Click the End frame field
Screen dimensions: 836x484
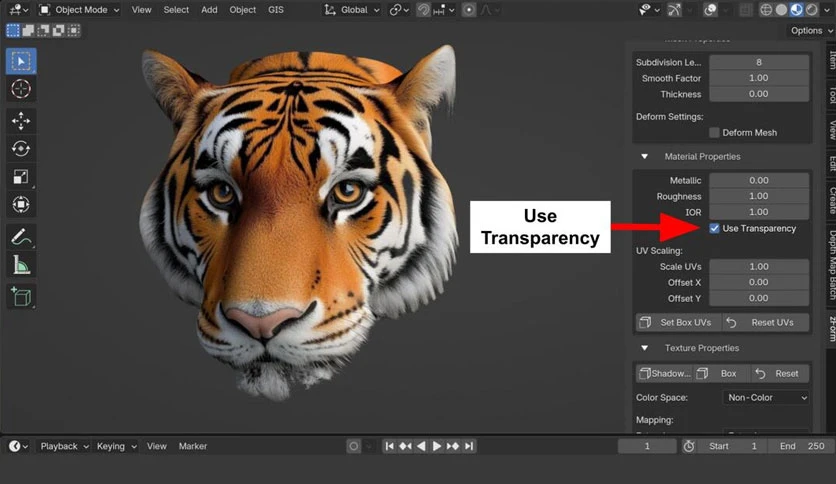pyautogui.click(x=801, y=446)
